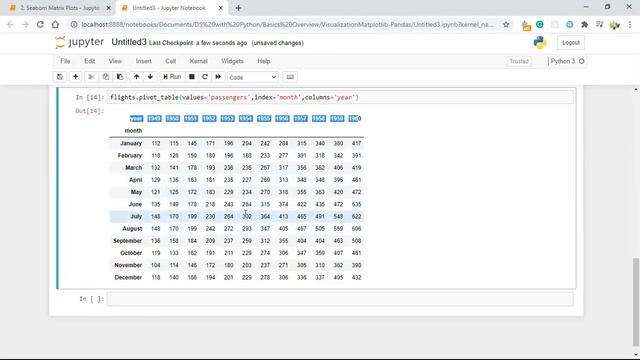Viewport: 640px width, 360px height.
Task: Click value 606 in August row
Action: 356,229
